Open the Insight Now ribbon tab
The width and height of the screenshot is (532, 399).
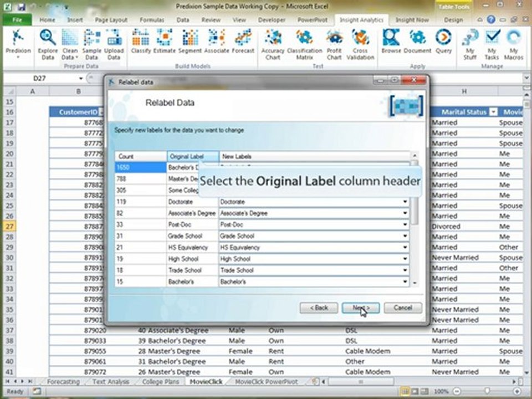click(412, 20)
